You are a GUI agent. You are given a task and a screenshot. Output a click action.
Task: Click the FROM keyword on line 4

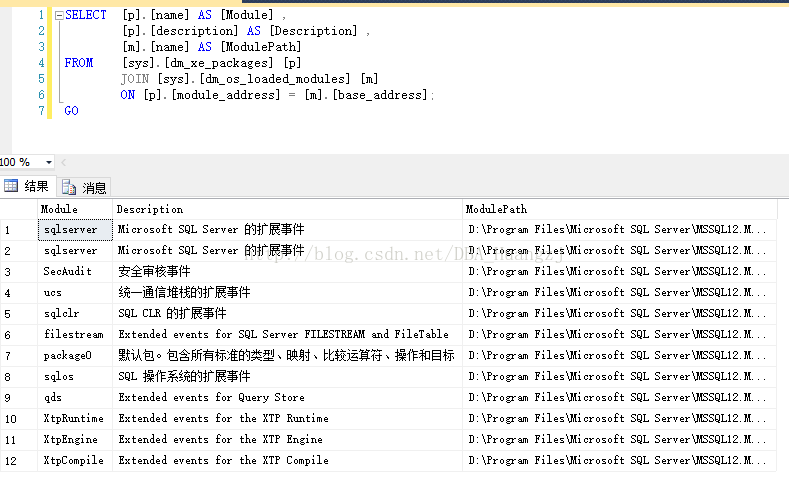79,63
